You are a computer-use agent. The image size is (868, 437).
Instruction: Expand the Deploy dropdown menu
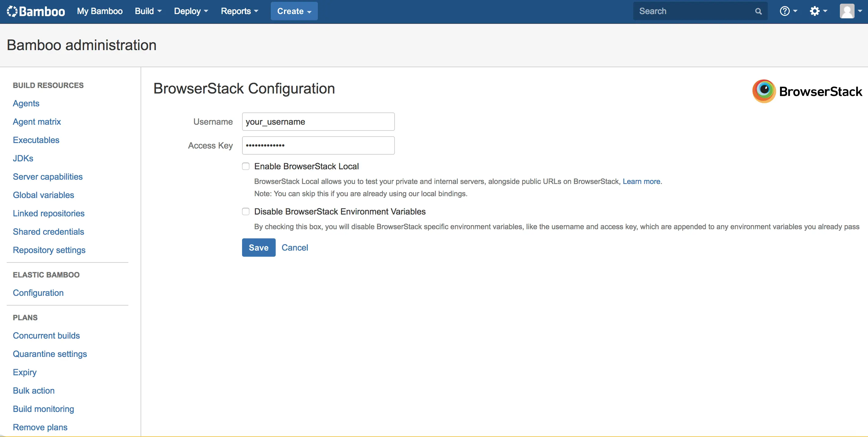coord(191,11)
